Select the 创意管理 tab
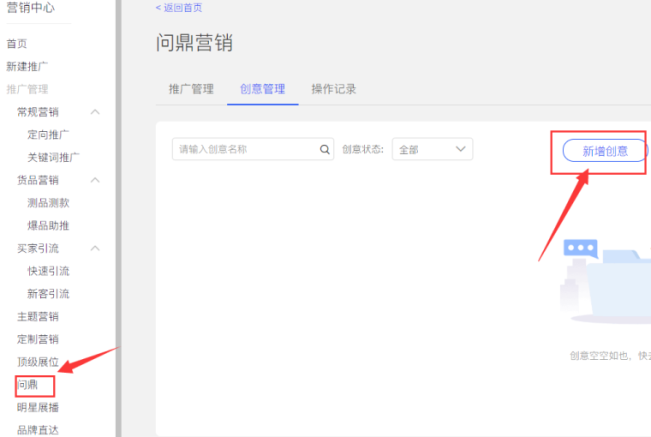The width and height of the screenshot is (651, 437). point(262,89)
